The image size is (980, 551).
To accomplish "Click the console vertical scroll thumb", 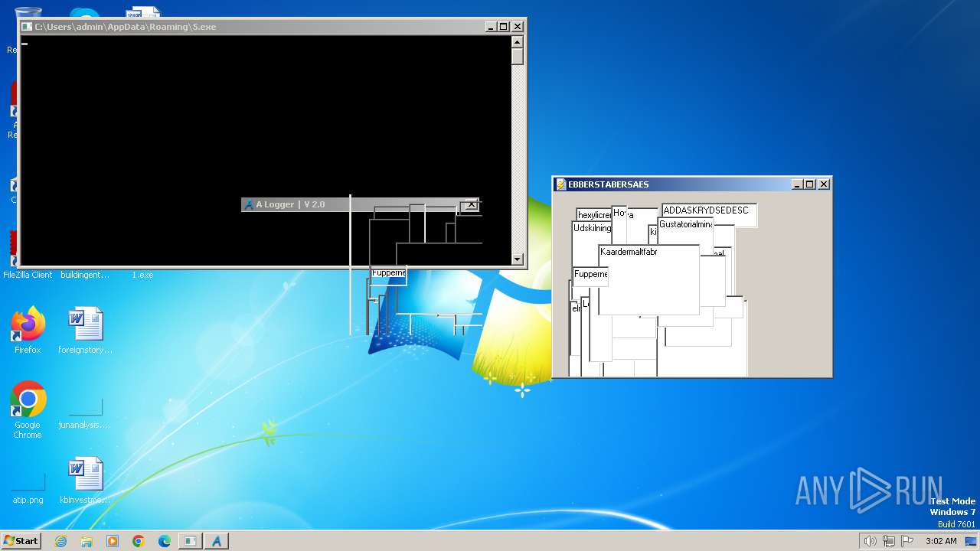I will pos(518,57).
